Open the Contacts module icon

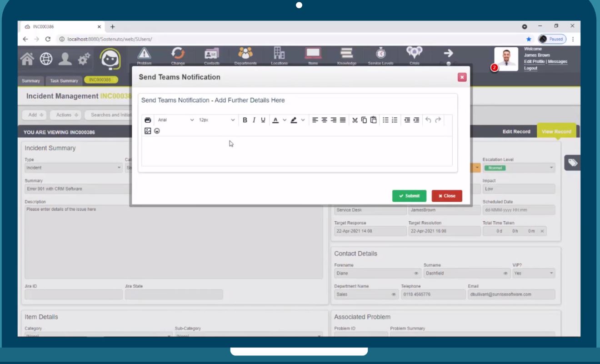(211, 56)
